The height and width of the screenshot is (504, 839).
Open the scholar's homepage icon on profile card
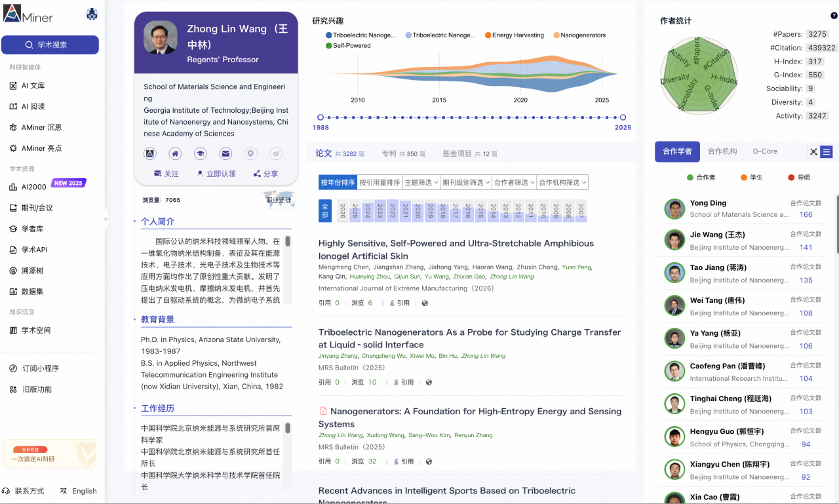(x=175, y=153)
